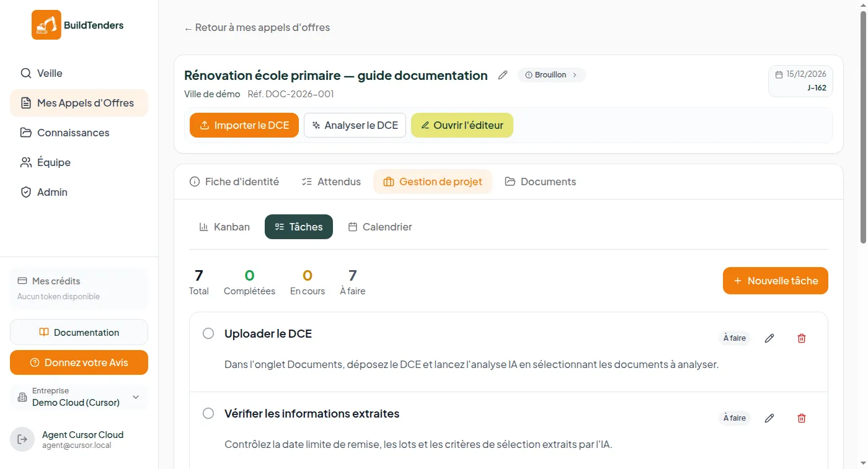Open the Admin section
868x469 pixels.
(79, 192)
